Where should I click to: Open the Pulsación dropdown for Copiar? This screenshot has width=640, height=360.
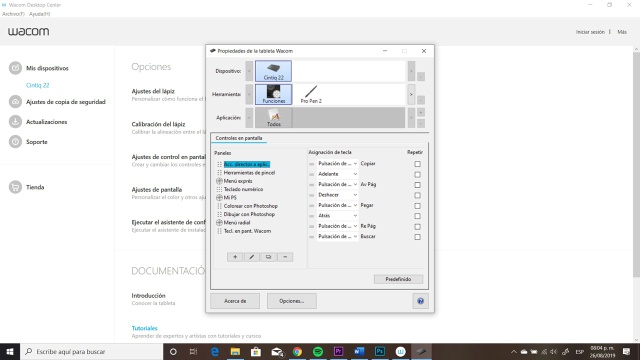click(338, 164)
